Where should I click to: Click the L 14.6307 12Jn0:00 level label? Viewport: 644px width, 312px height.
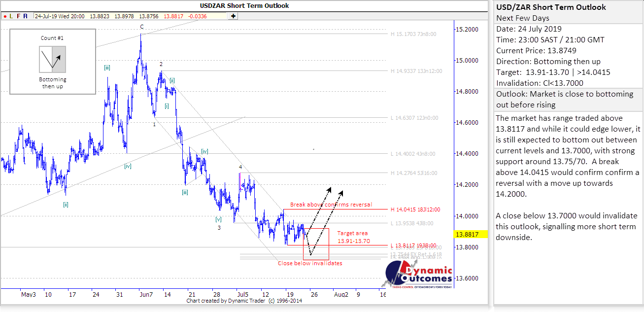click(414, 118)
